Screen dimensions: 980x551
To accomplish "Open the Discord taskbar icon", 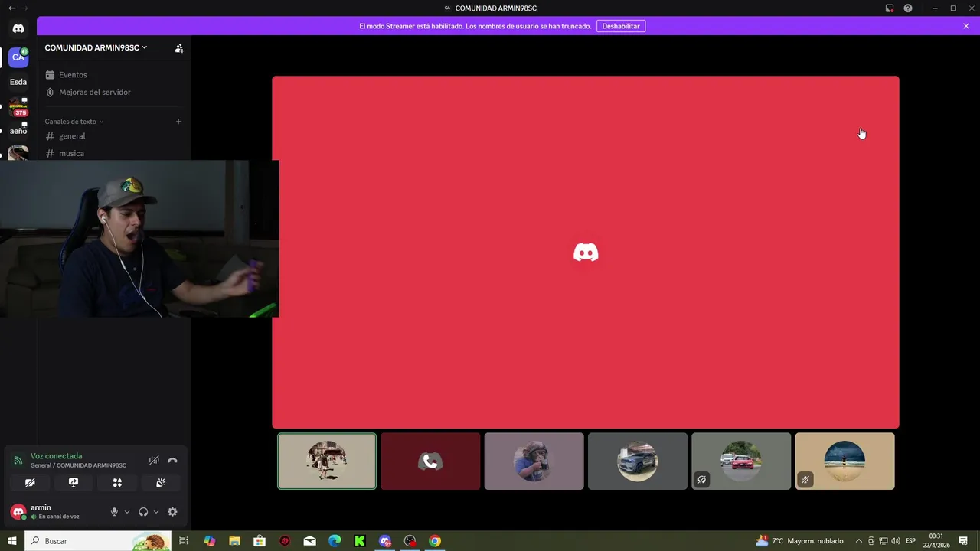I will 385,541.
